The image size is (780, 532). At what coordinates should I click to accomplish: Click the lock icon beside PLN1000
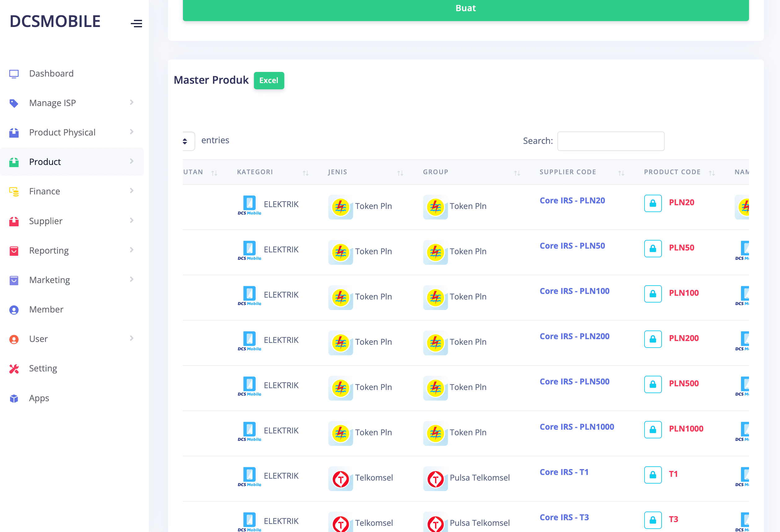[653, 429]
